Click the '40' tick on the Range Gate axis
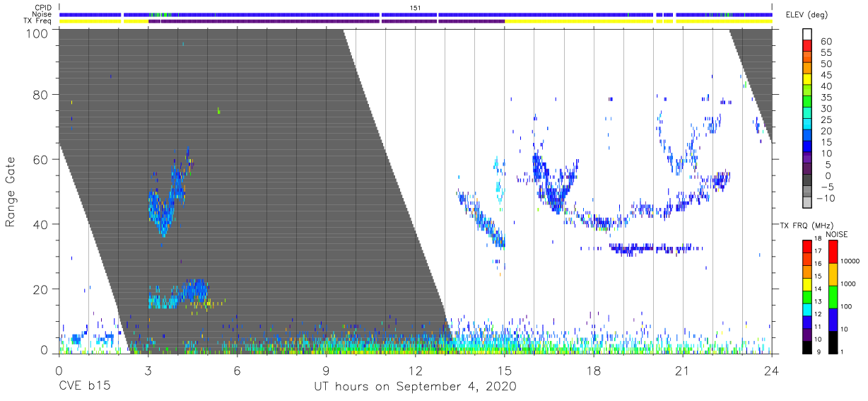868x401 pixels. coord(40,224)
